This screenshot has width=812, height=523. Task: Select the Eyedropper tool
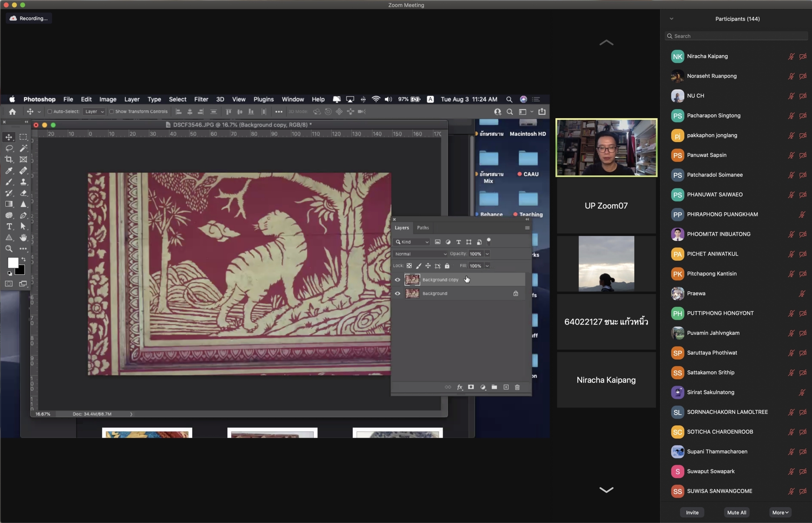[9, 171]
